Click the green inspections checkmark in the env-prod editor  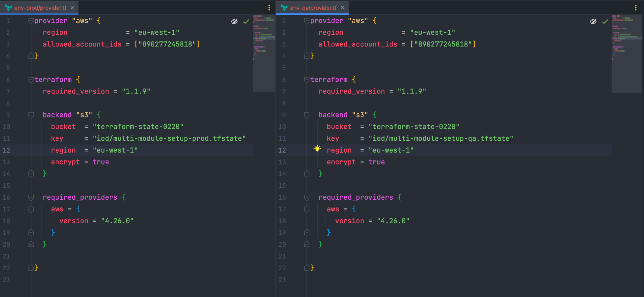coord(246,22)
